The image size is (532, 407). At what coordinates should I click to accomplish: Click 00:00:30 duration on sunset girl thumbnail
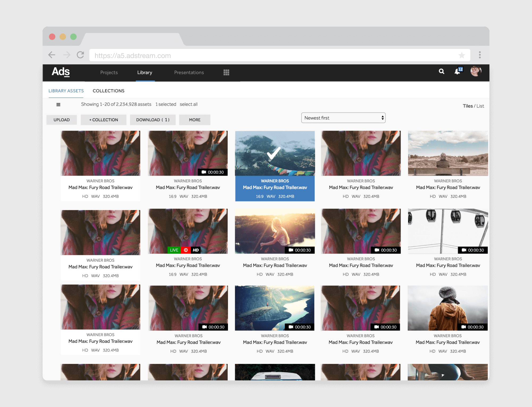pyautogui.click(x=300, y=250)
